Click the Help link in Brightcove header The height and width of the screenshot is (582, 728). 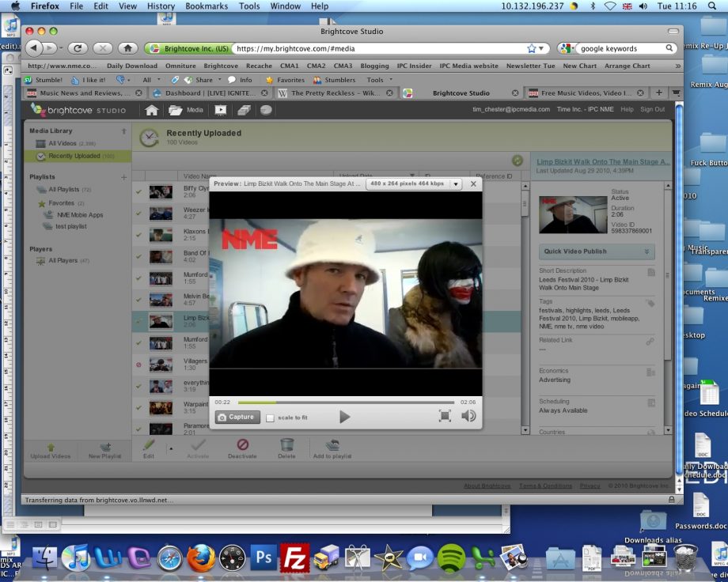click(x=627, y=109)
